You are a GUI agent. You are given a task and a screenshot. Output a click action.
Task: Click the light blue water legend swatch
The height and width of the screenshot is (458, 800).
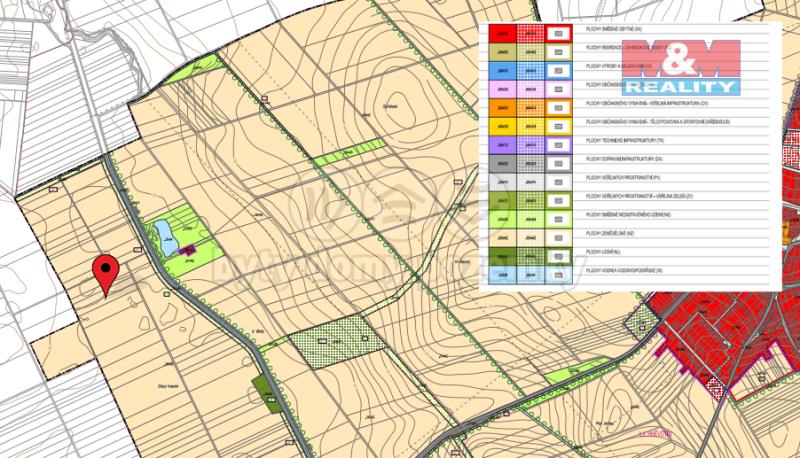click(500, 273)
